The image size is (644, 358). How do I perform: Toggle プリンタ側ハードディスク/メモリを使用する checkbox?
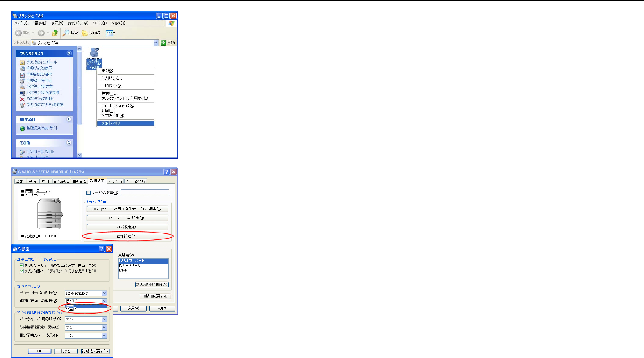[x=22, y=271]
